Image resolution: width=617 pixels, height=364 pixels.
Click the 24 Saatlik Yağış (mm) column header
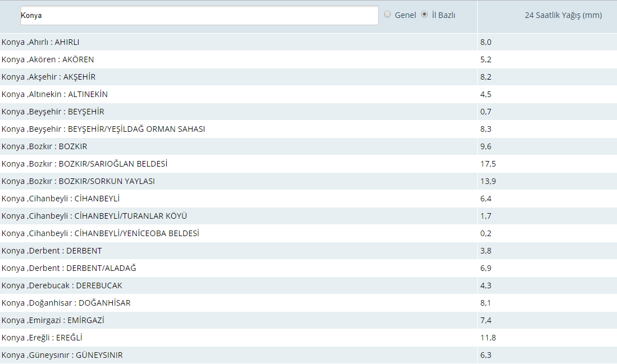tap(563, 15)
